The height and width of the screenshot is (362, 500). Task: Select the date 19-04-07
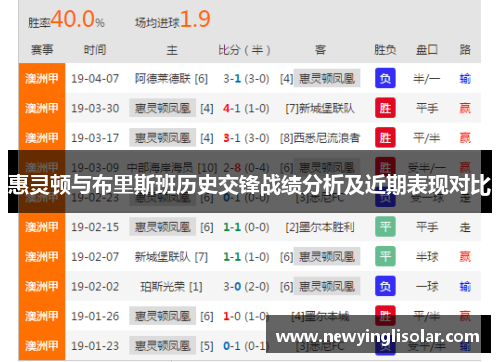(95, 79)
